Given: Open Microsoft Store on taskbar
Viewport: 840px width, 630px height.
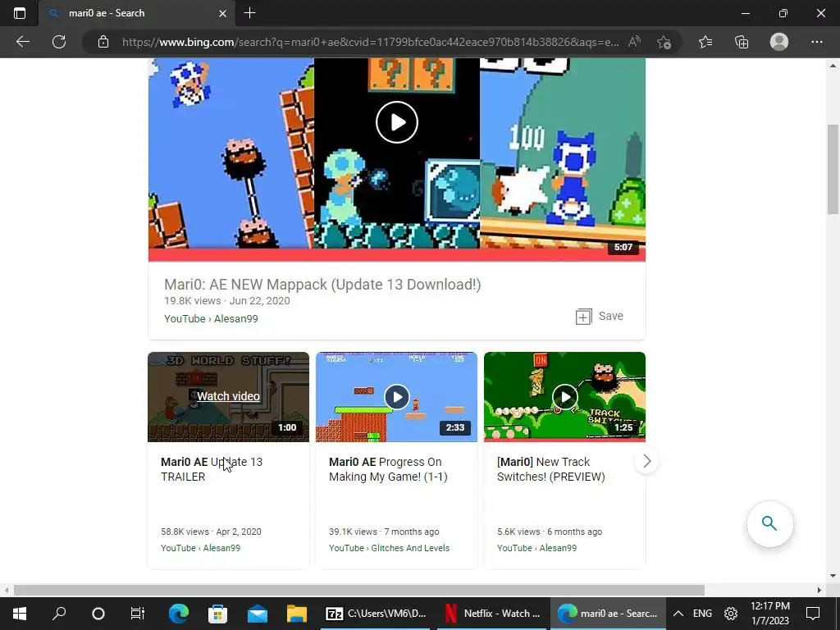Looking at the screenshot, I should pyautogui.click(x=217, y=614).
